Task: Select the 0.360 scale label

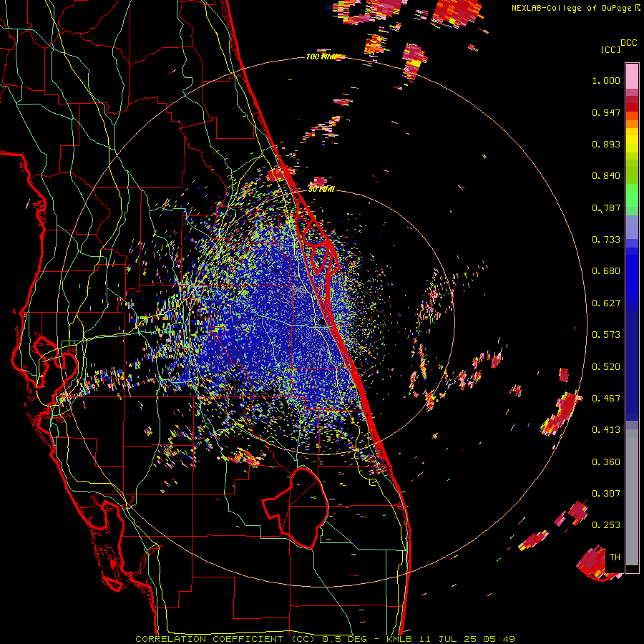Action: point(606,462)
